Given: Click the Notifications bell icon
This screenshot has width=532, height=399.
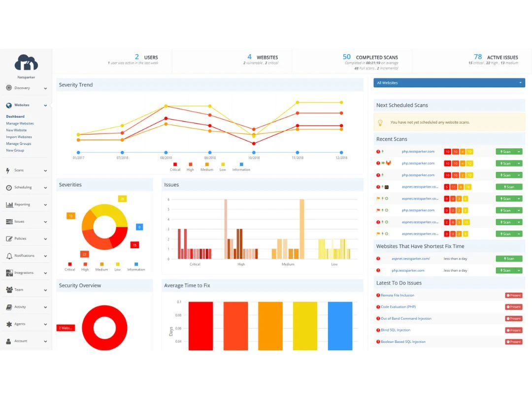Looking at the screenshot, I should pos(9,256).
